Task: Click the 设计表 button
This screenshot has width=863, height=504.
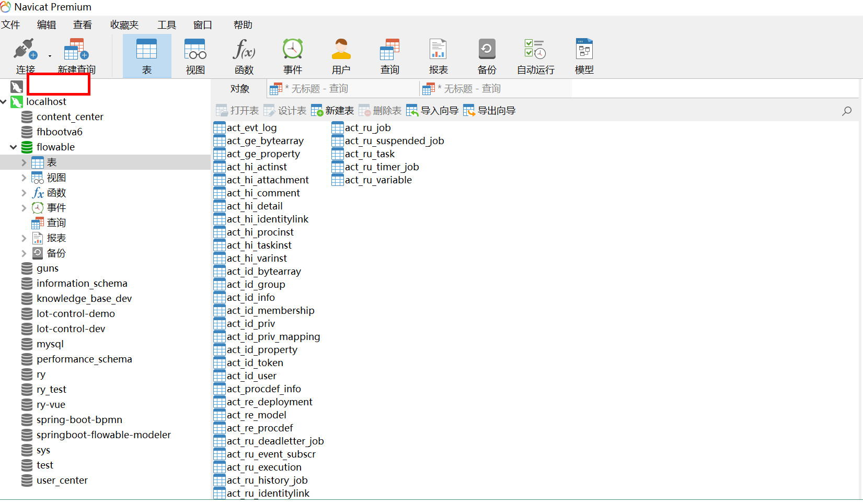Action: coord(285,111)
